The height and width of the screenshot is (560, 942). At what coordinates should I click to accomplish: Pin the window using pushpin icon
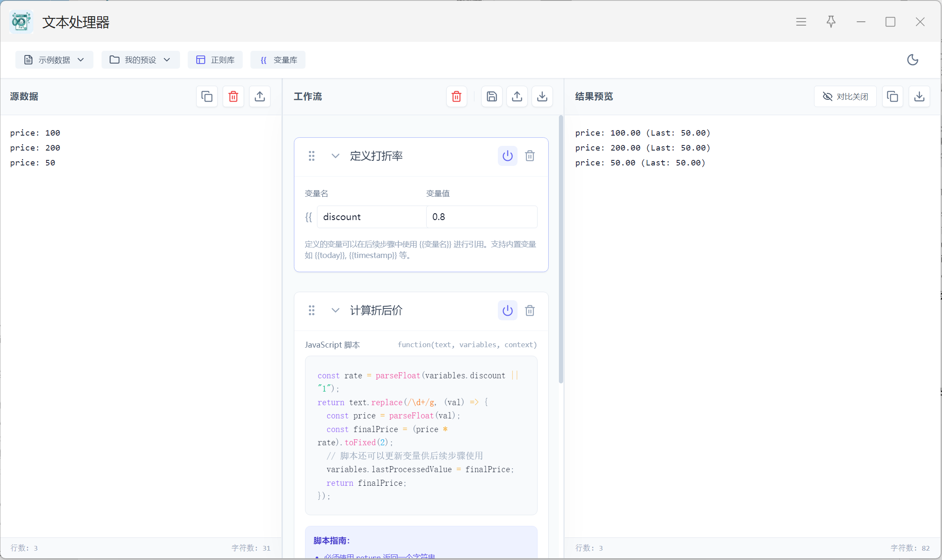click(x=831, y=22)
